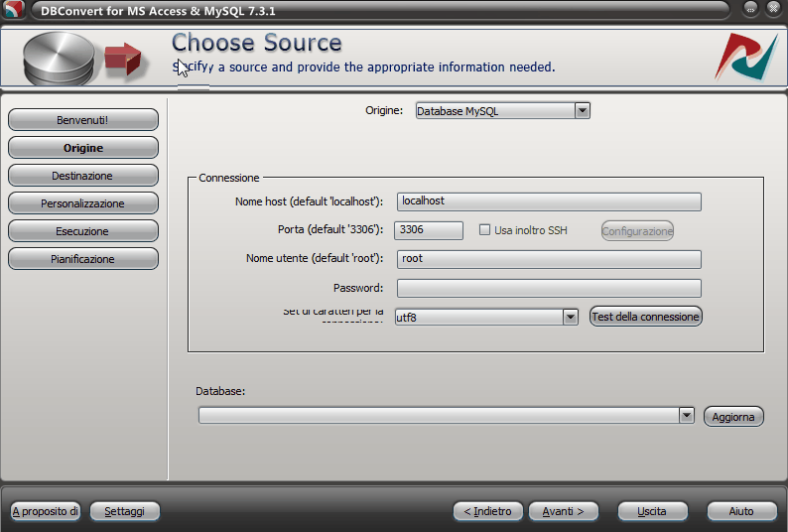Click Nome host (default 'localhost'): label
Viewport: 788px width, 532px height.
pyautogui.click(x=309, y=201)
